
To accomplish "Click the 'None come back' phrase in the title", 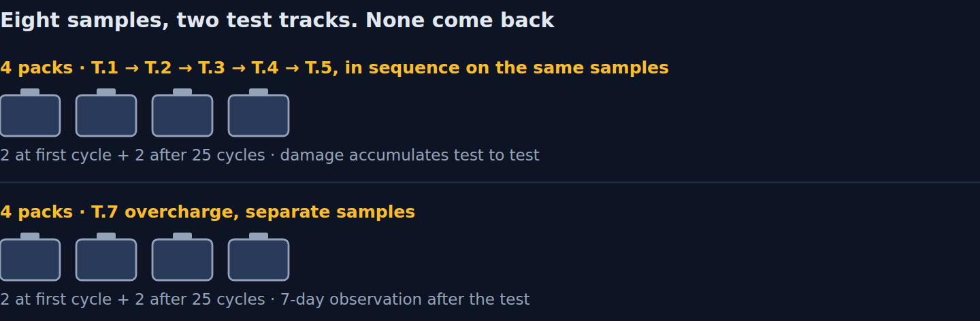I will click(460, 20).
